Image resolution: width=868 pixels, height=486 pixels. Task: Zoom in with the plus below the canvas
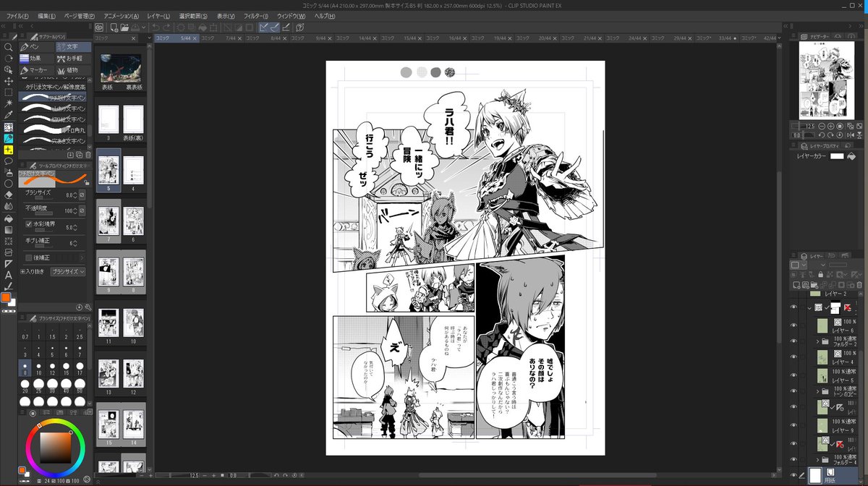click(213, 475)
